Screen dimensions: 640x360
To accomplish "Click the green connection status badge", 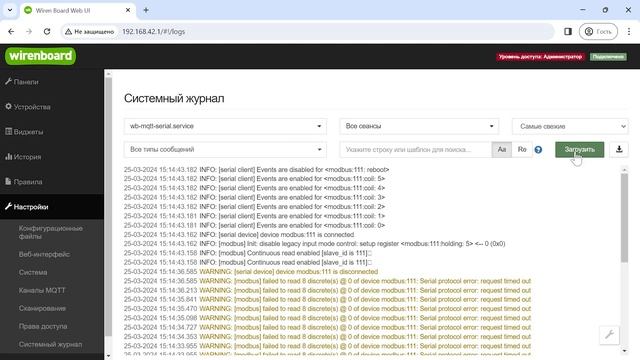I will (x=608, y=57).
